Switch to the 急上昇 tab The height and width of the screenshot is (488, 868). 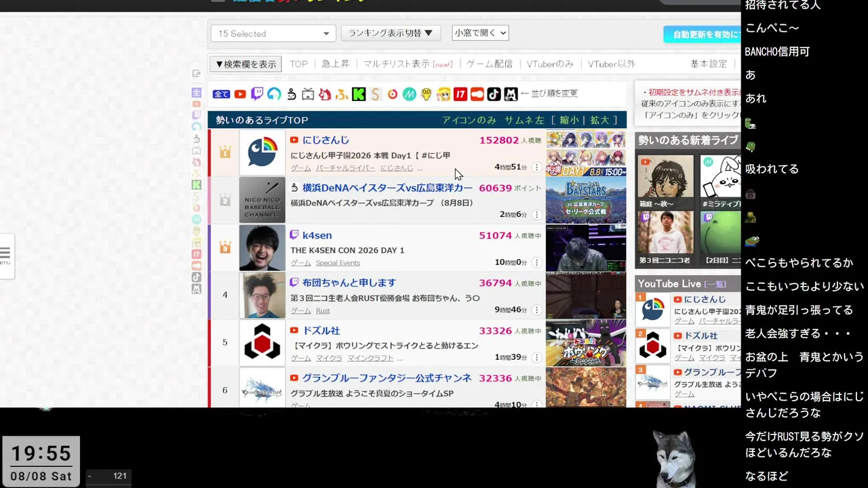(335, 64)
